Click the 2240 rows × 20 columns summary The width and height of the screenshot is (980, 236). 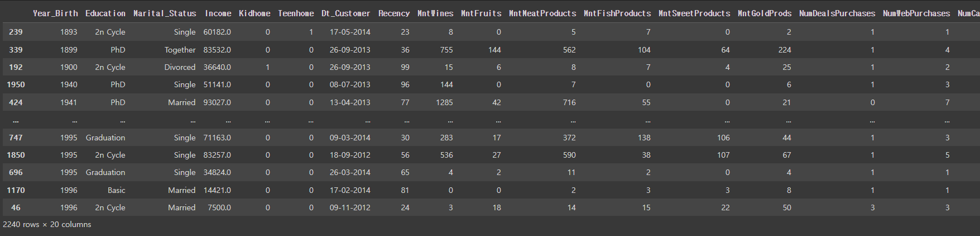tap(47, 224)
